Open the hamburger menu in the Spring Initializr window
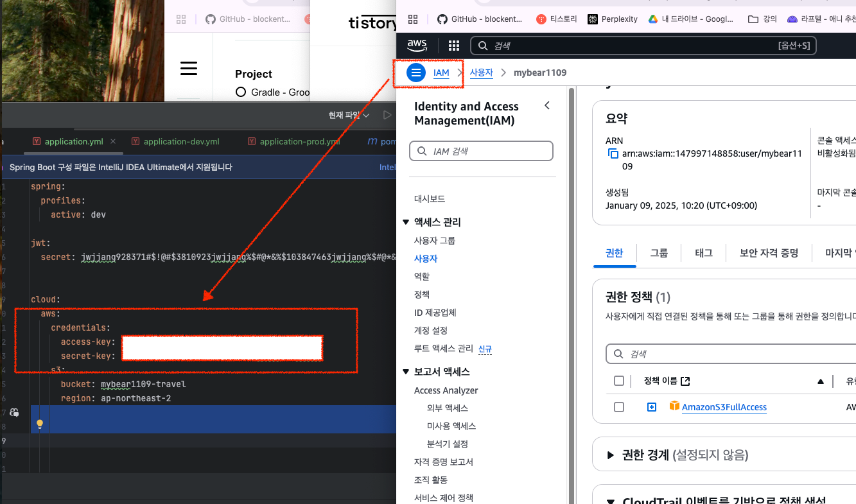Image resolution: width=856 pixels, height=504 pixels. pos(189,68)
